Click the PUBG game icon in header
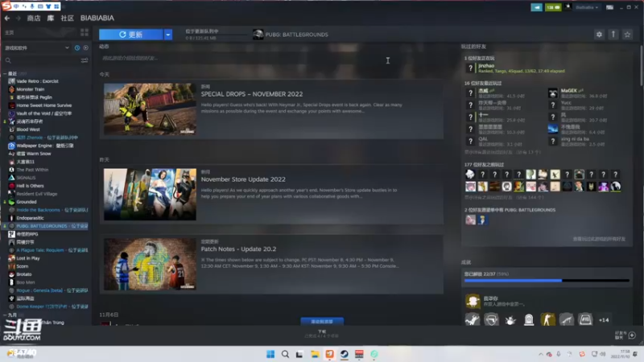The width and height of the screenshot is (644, 362). tap(258, 35)
